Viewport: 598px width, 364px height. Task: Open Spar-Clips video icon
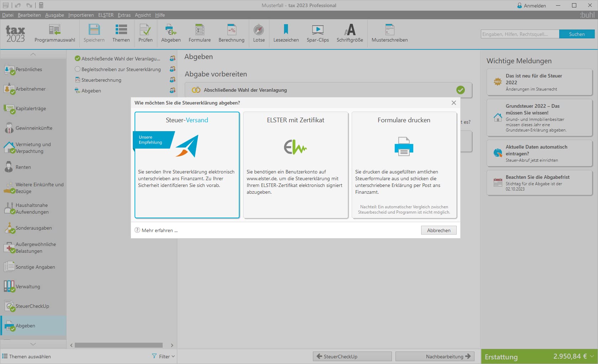(x=318, y=30)
